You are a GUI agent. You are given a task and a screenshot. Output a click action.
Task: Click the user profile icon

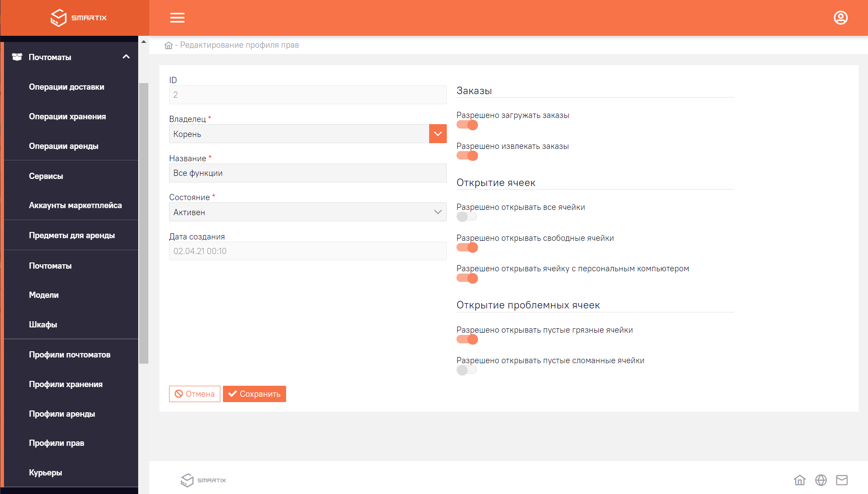click(x=841, y=17)
